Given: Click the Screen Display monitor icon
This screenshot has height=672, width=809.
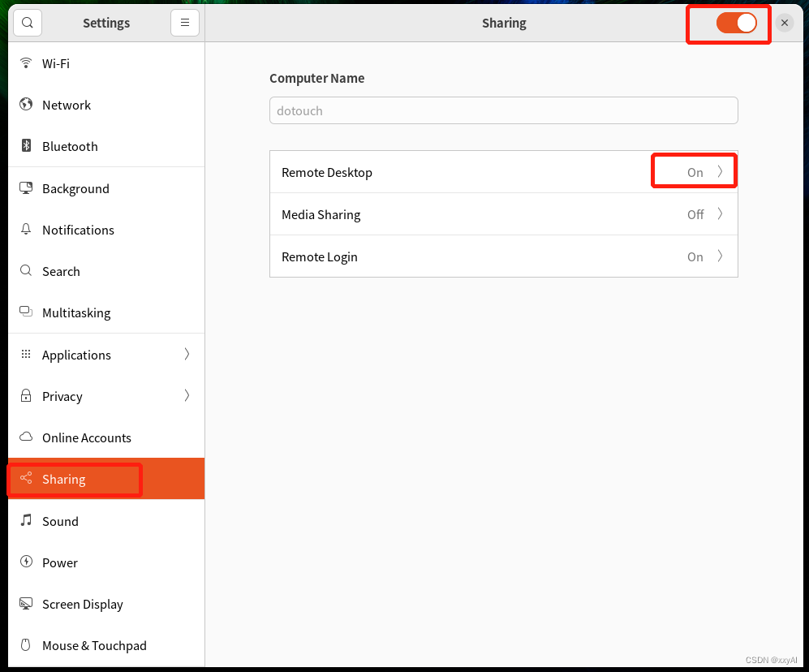Looking at the screenshot, I should point(26,603).
